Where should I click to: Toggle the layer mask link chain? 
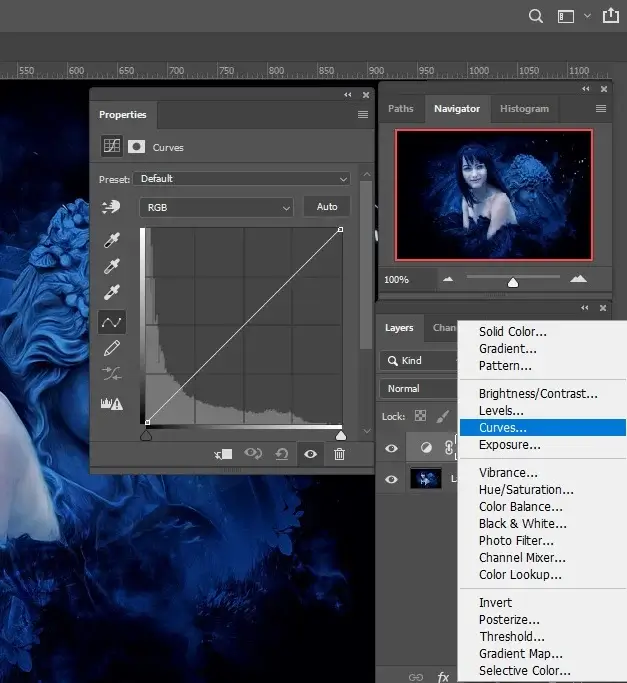click(x=448, y=448)
